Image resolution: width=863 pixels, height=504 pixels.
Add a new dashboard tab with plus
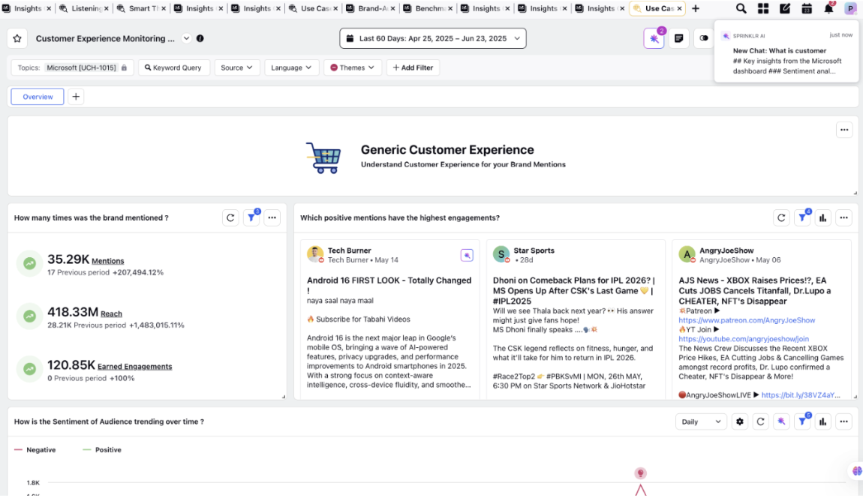click(76, 97)
